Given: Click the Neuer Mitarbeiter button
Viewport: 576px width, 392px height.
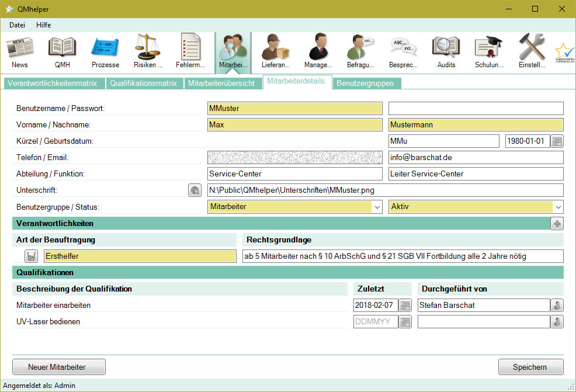Looking at the screenshot, I should pos(58,367).
